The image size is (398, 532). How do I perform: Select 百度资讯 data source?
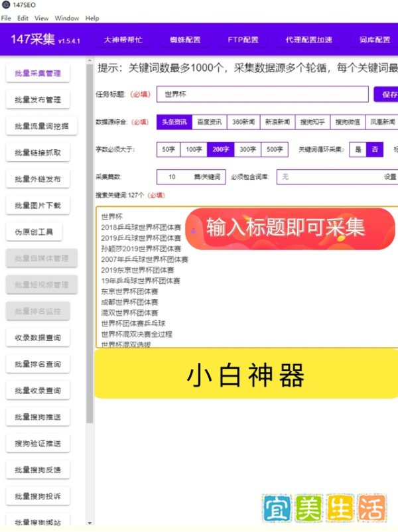tap(210, 122)
